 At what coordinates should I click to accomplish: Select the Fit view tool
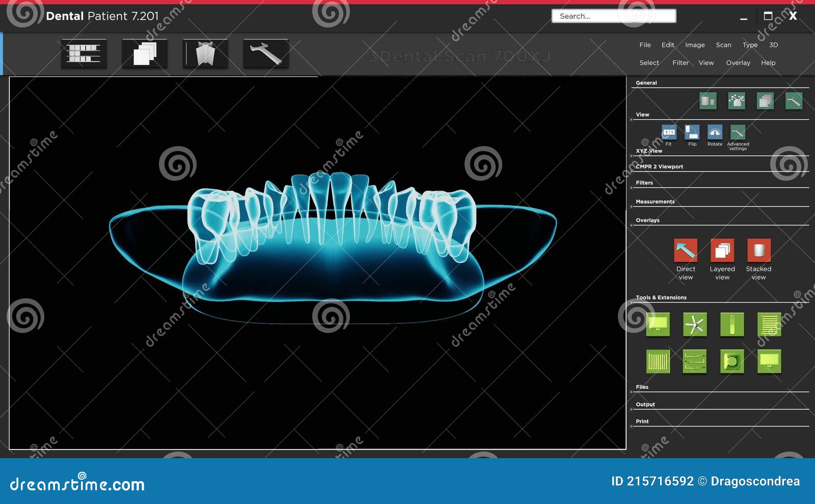click(x=668, y=134)
